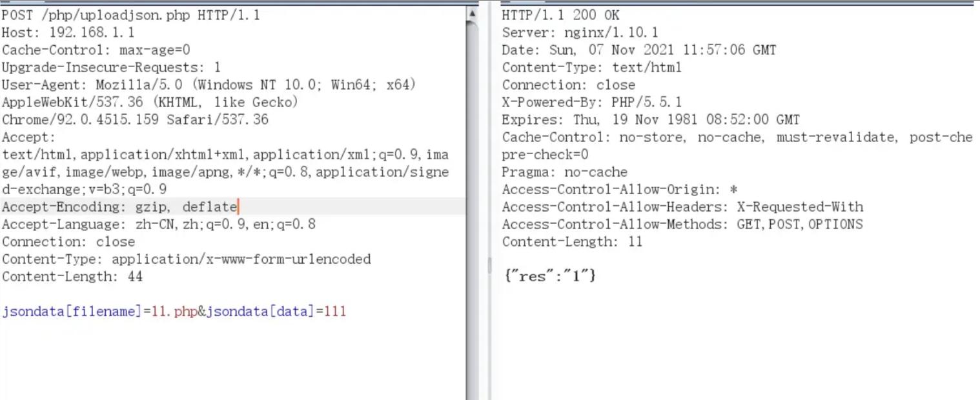This screenshot has width=980, height=400.
Task: Click the Accept-Language header in request
Action: (x=158, y=224)
